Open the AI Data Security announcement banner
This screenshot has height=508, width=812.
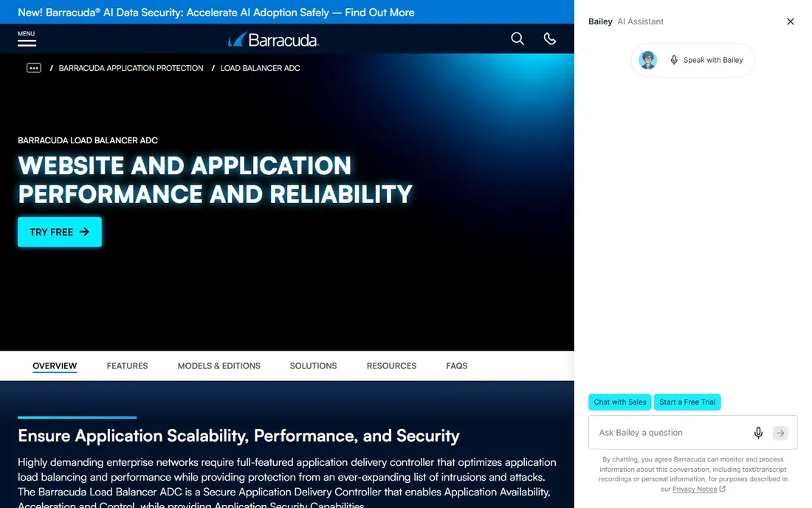[216, 12]
